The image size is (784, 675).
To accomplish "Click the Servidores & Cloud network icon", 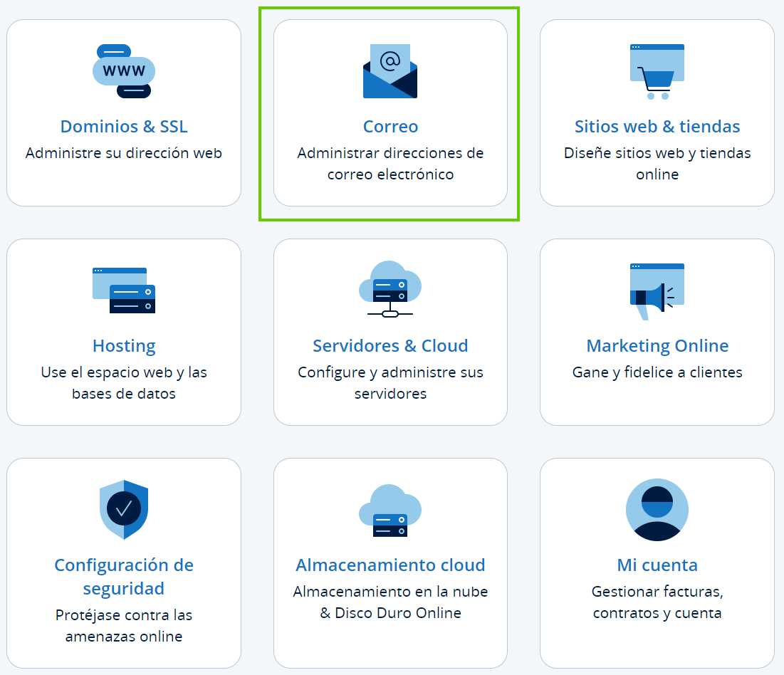I will pyautogui.click(x=390, y=289).
